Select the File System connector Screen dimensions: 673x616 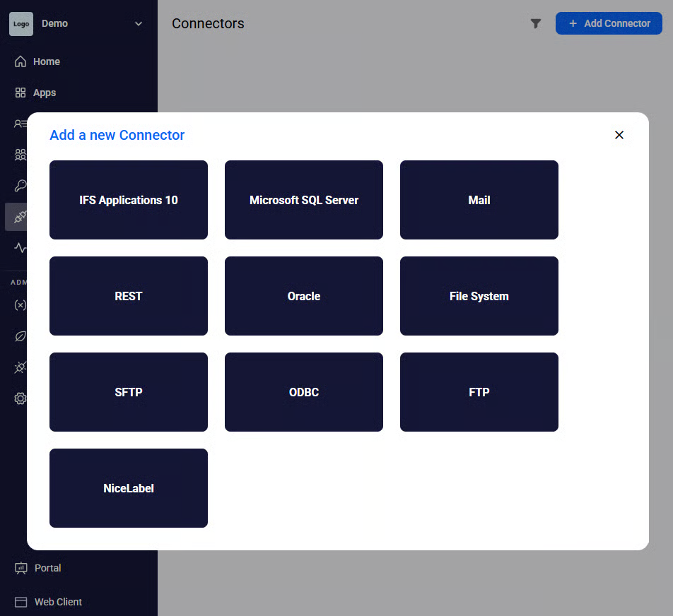(479, 296)
